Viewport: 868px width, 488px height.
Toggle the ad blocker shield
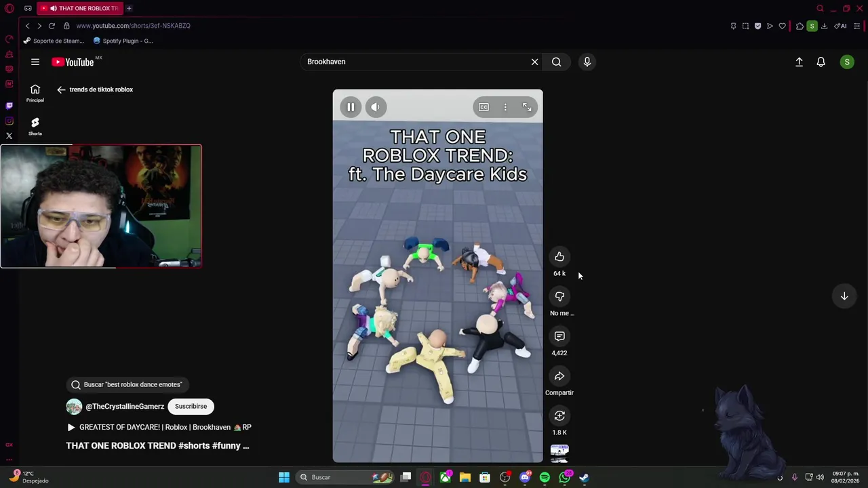point(757,26)
